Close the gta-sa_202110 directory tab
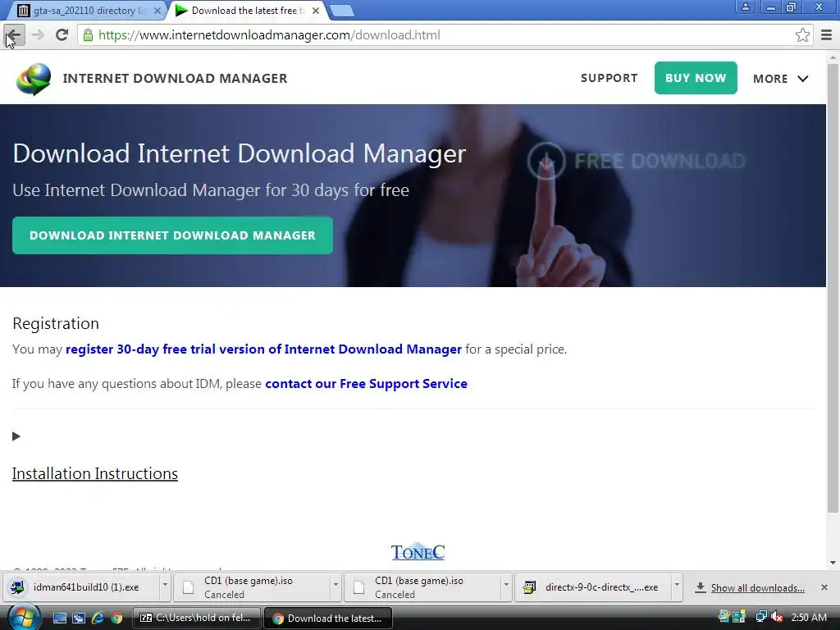The height and width of the screenshot is (630, 840). tap(157, 10)
